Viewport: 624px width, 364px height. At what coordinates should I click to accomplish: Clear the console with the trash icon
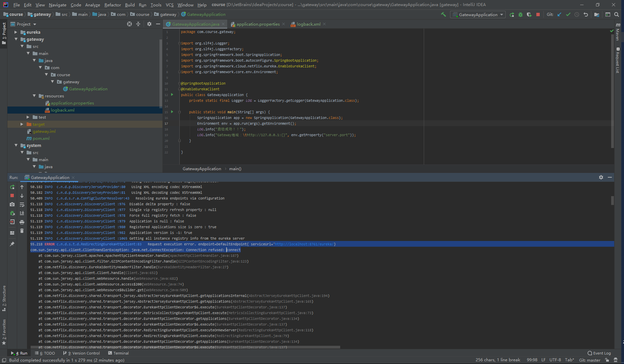click(x=22, y=231)
